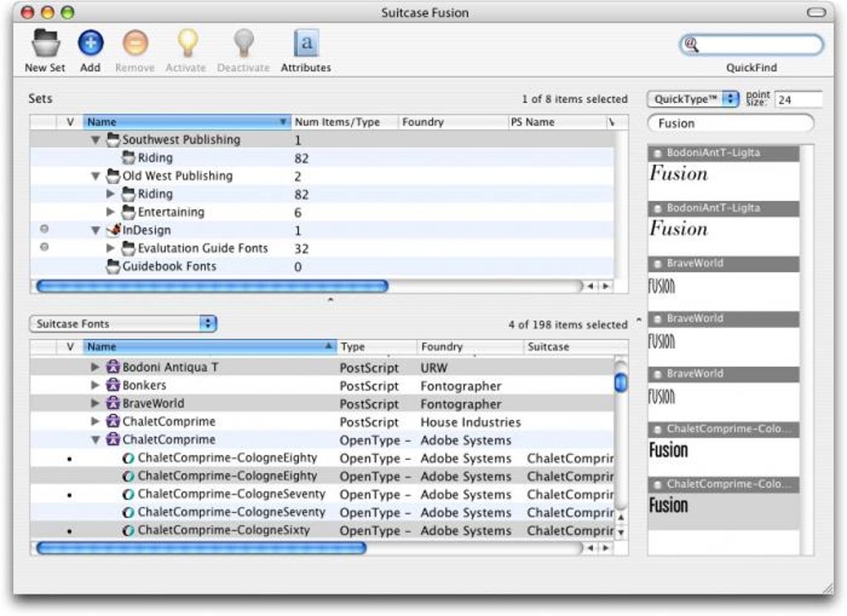This screenshot has height=616, width=847.
Task: Select the first BraveWorld preview
Action: (x=724, y=283)
